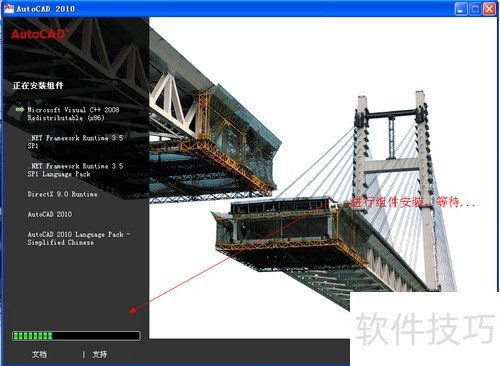Open the 文档 documentation link
Image resolution: width=500 pixels, height=366 pixels.
click(39, 354)
